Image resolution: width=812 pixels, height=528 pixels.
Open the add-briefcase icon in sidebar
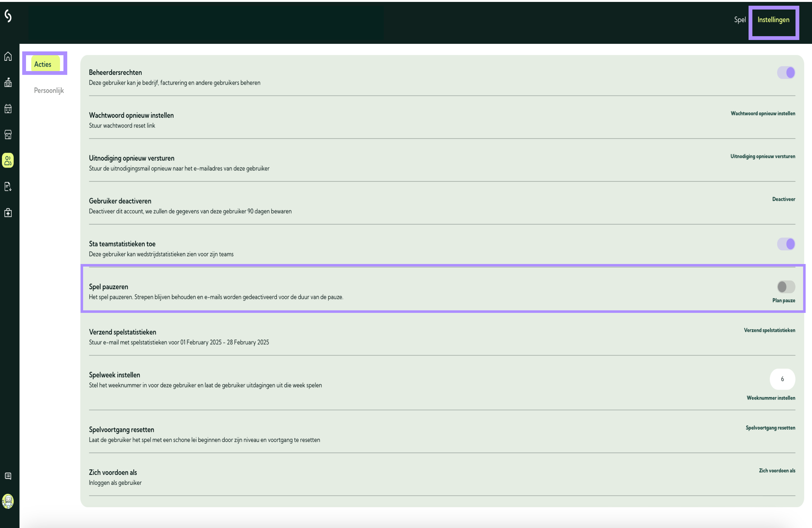[x=8, y=213]
